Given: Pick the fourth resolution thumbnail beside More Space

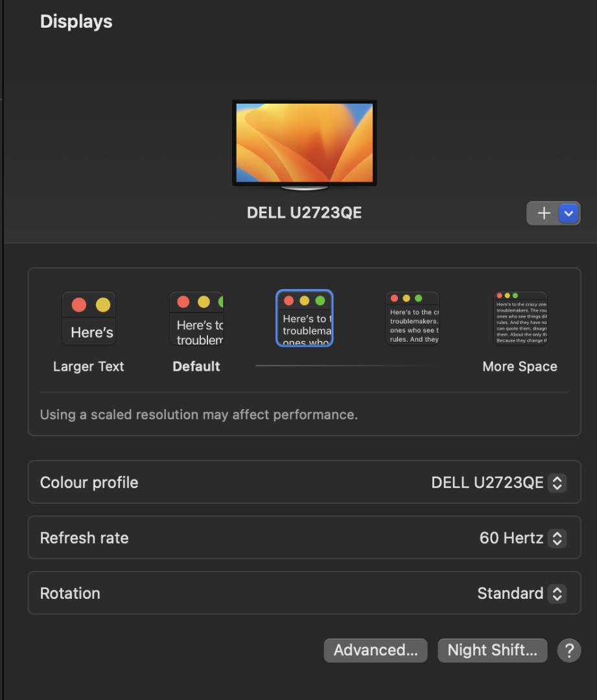Looking at the screenshot, I should [413, 318].
